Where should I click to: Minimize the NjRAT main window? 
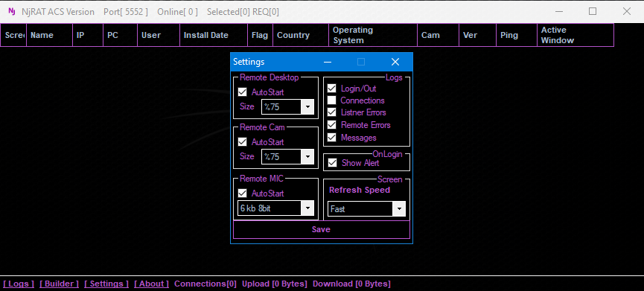558,11
